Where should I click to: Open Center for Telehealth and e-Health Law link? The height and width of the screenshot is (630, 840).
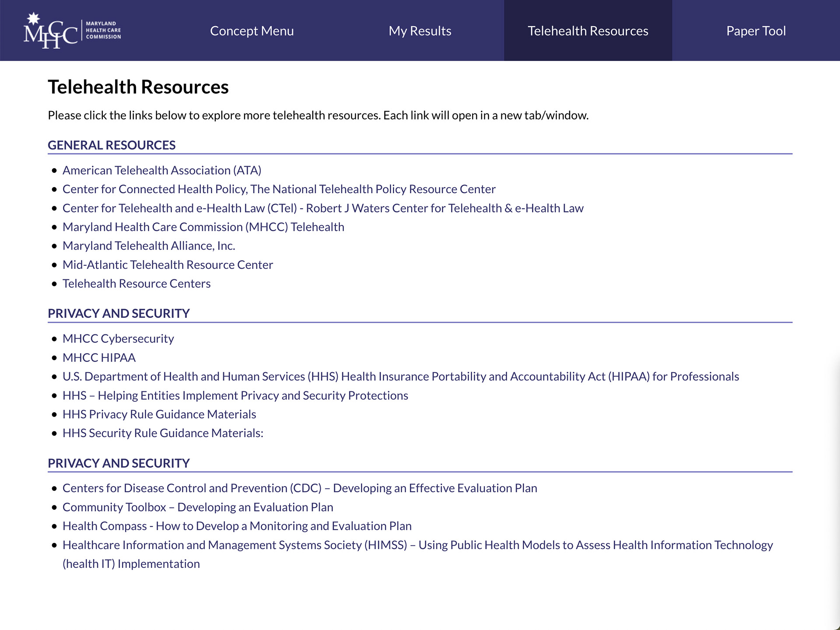(323, 208)
